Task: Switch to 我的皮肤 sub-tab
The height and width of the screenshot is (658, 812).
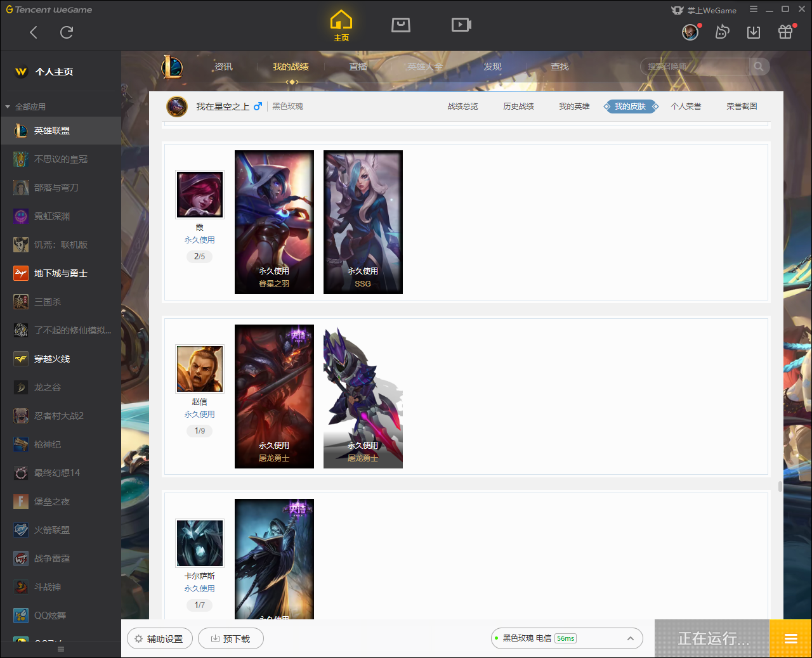Action: click(631, 106)
